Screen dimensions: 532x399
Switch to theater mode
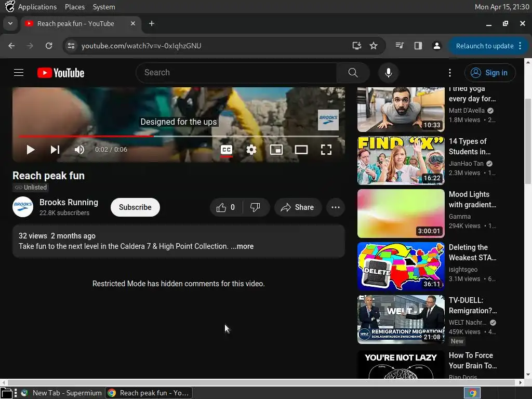coord(301,150)
